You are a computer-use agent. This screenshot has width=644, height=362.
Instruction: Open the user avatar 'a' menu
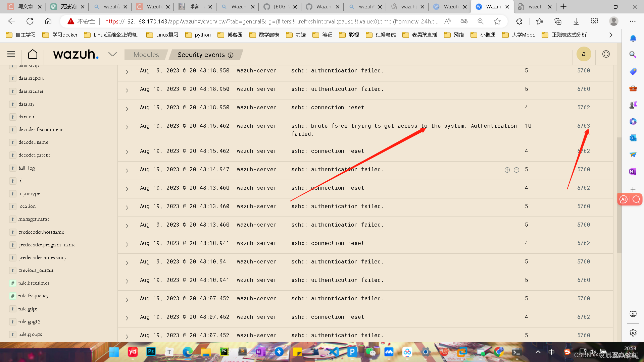pyautogui.click(x=584, y=54)
